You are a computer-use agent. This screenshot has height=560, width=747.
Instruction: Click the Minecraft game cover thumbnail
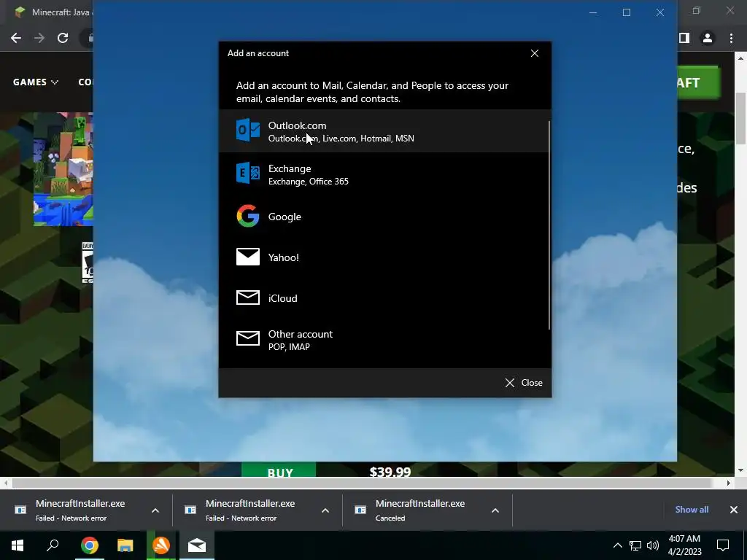63,169
